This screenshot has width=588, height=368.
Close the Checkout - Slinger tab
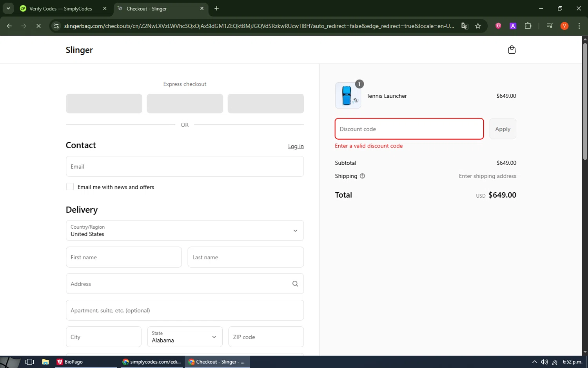[x=202, y=9]
